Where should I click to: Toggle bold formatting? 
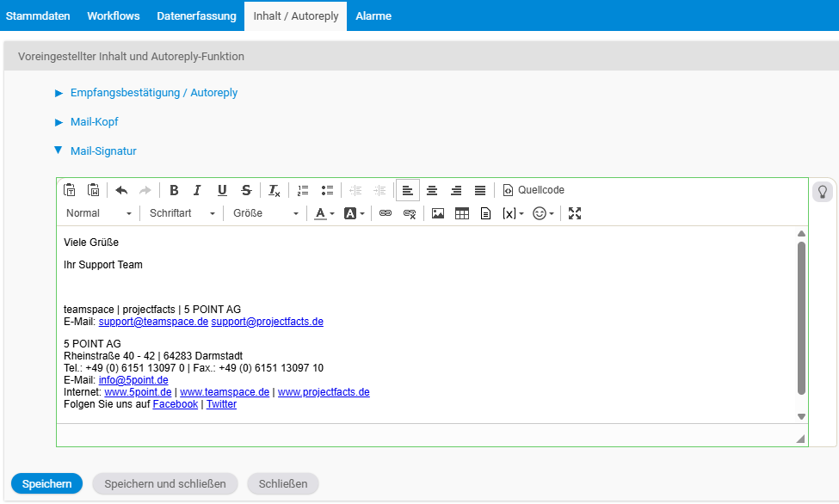174,190
